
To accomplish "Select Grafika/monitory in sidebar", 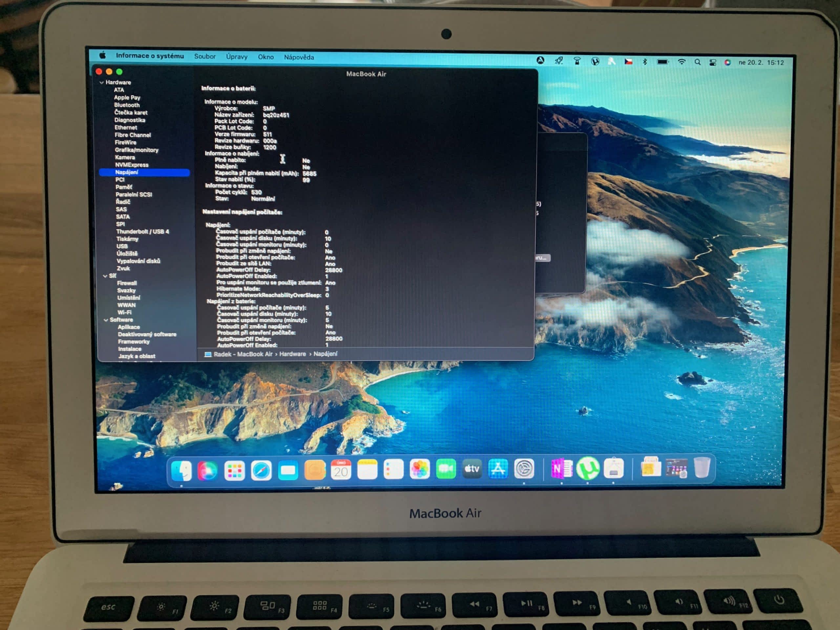I will [x=136, y=150].
